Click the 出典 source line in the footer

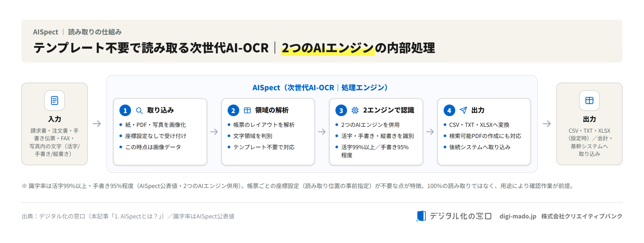click(128, 216)
